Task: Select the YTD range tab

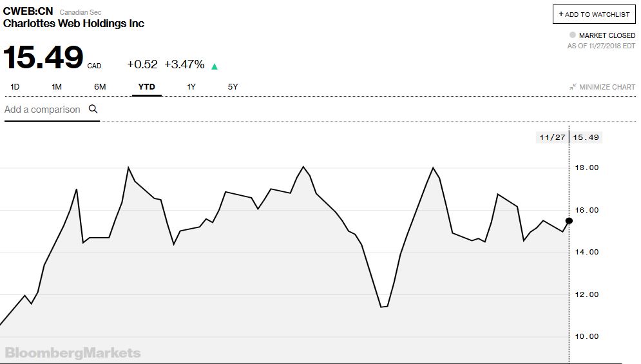Action: [x=146, y=86]
